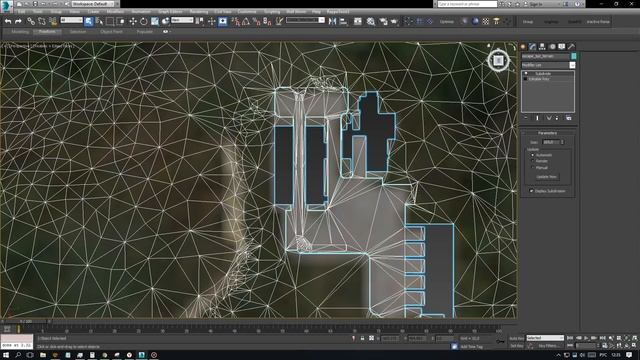Activate the Select and Place tool
The width and height of the screenshot is (640, 360).
pyautogui.click(x=165, y=21)
